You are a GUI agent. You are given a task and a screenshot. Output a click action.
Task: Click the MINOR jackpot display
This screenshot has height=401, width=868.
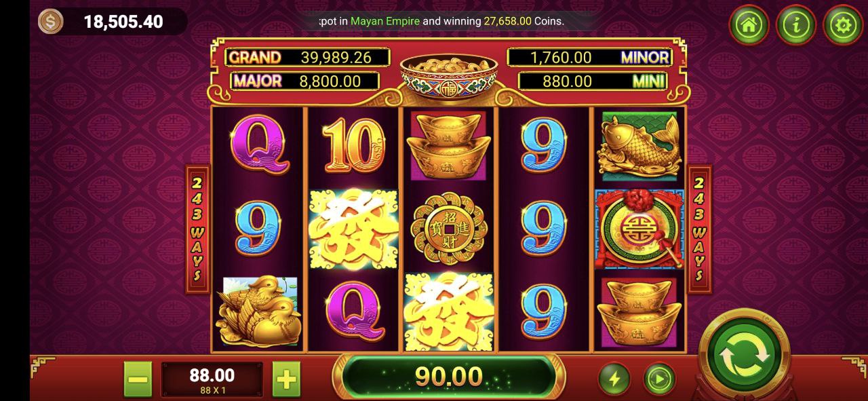pos(589,57)
